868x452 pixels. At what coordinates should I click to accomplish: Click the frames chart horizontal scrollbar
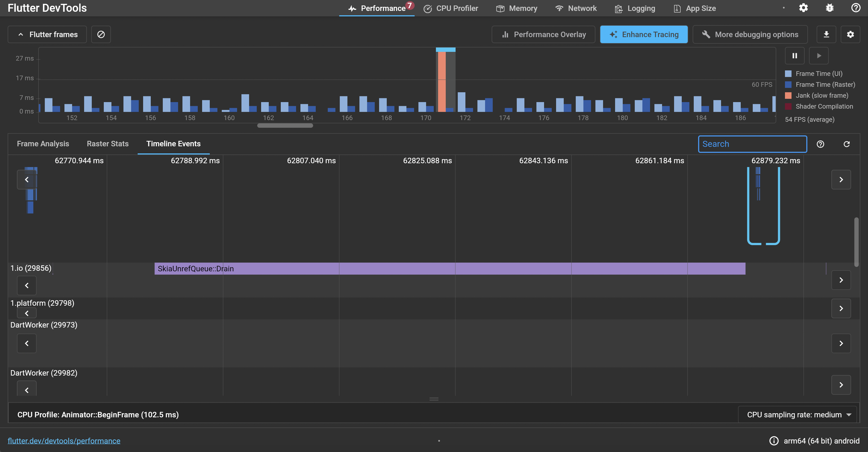[285, 126]
